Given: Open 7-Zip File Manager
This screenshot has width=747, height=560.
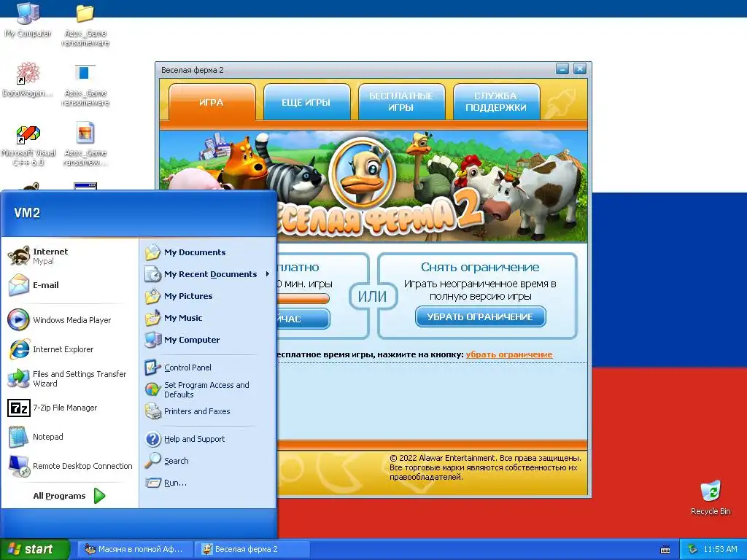Looking at the screenshot, I should point(69,408).
